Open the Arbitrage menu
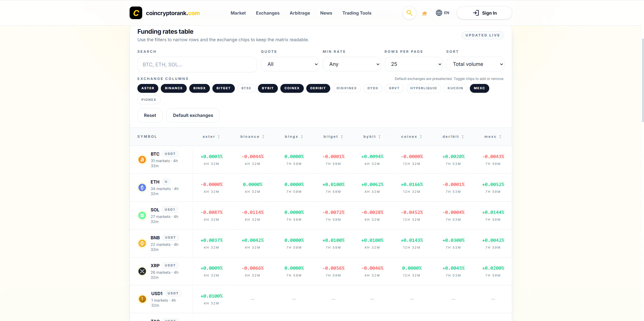 pos(300,13)
